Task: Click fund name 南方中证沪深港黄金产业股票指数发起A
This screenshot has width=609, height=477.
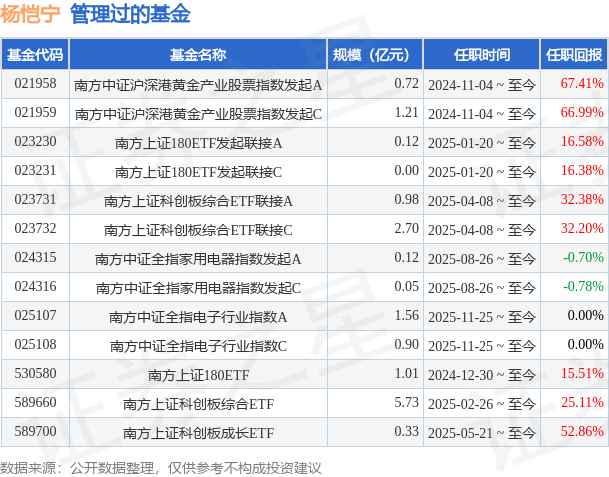Action: tap(198, 85)
